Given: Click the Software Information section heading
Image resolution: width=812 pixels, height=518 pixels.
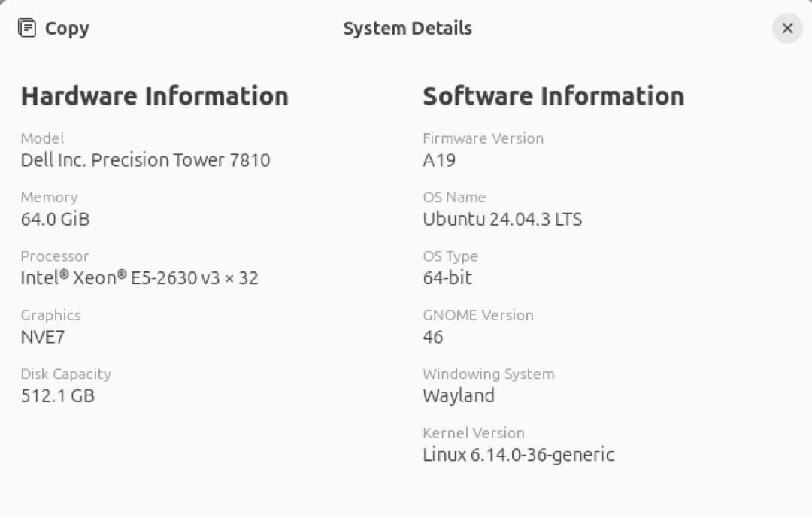Looking at the screenshot, I should (553, 95).
